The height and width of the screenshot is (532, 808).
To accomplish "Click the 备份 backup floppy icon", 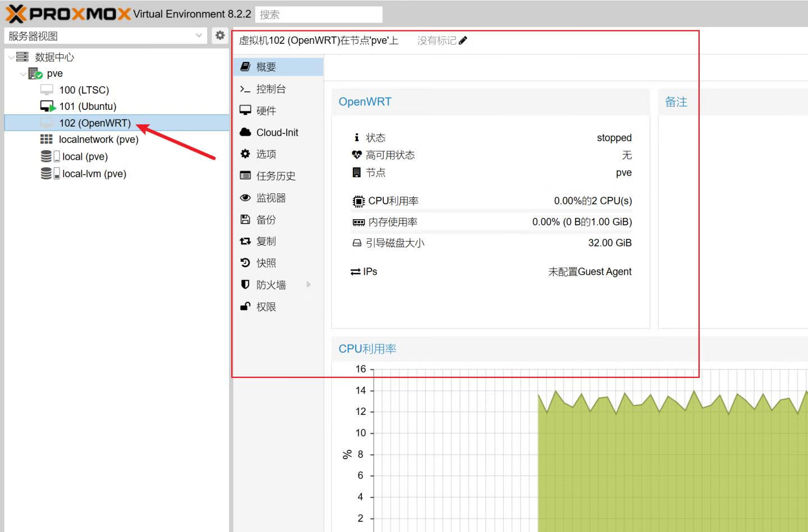I will 245,220.
